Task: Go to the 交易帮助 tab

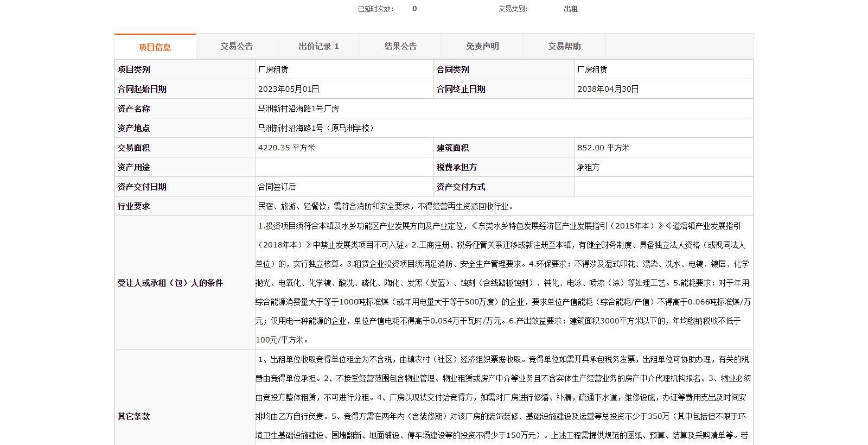Action: coord(564,47)
